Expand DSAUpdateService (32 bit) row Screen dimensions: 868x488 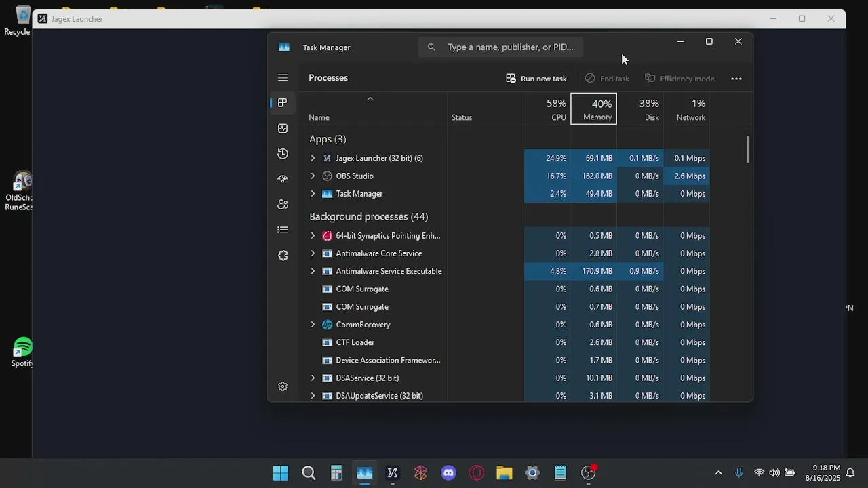click(x=313, y=396)
